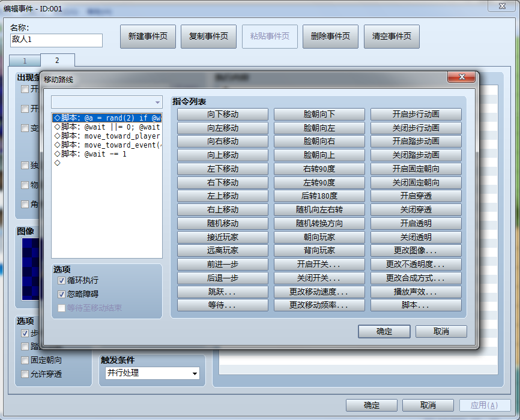Image resolution: width=520 pixels, height=420 pixels.
Task: Add 关闭踏步动画 command
Action: tap(416, 155)
